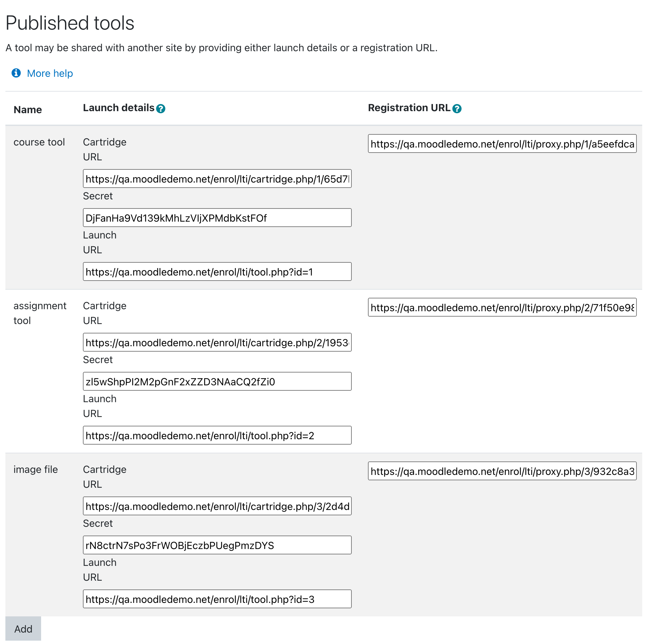Select course tool Registration URL field
The width and height of the screenshot is (655, 644).
coord(502,144)
